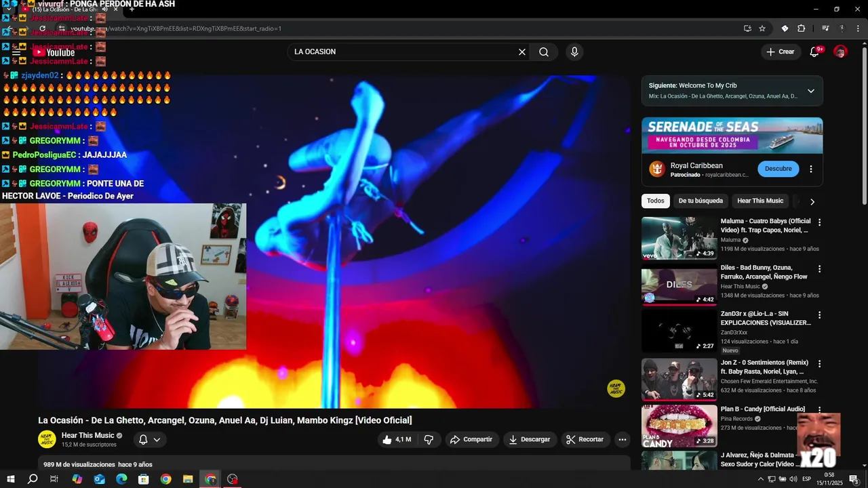
Task: Open Plan B Candy video thumbnail
Action: [679, 426]
